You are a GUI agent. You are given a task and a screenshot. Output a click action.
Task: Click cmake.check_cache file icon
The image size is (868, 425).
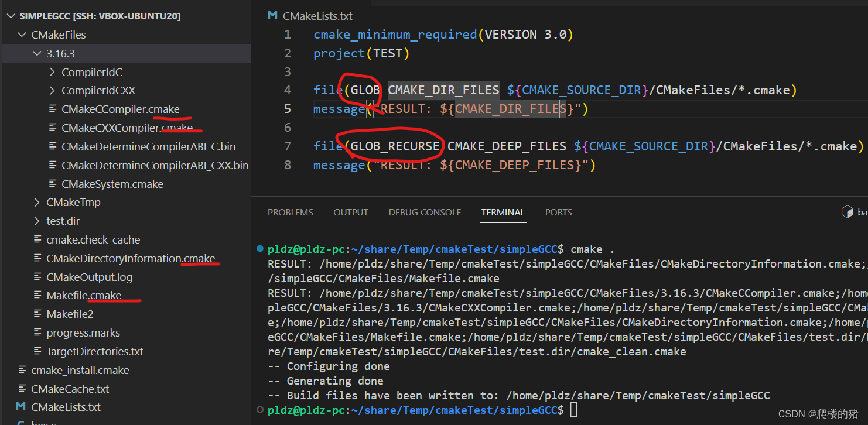(38, 240)
